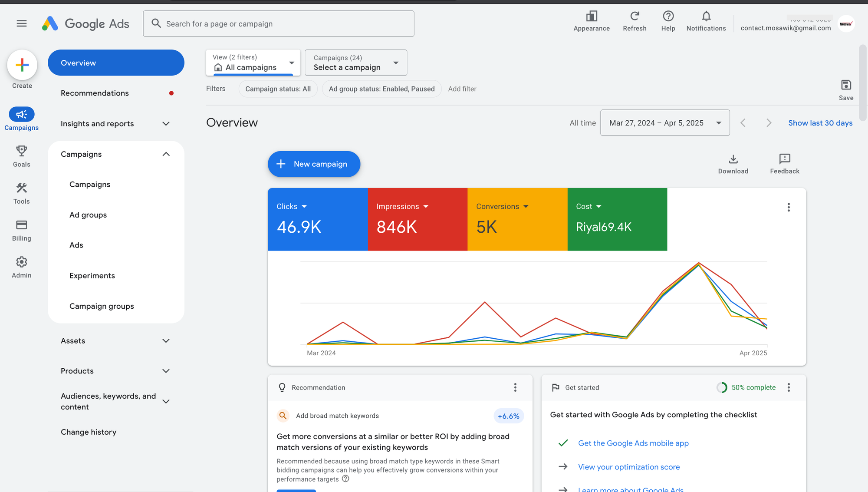This screenshot has width=868, height=492.
Task: Collapse the Campaigns sidebar section
Action: [166, 154]
